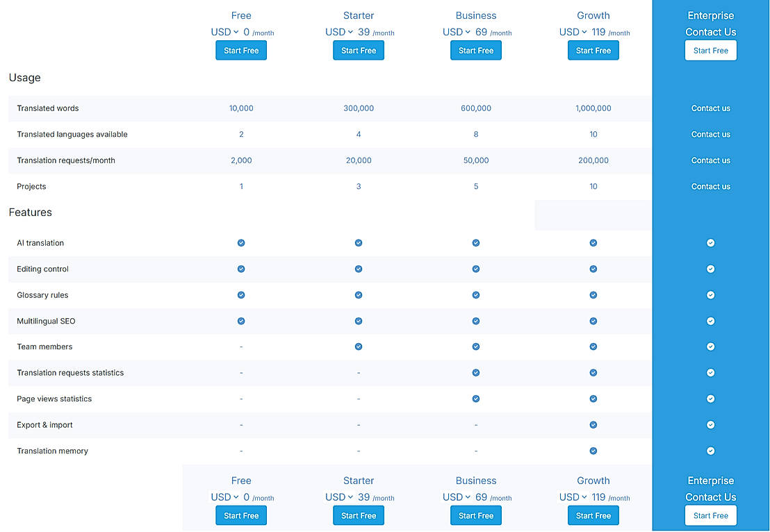Image resolution: width=770 pixels, height=532 pixels.
Task: Click the 10,000 translated words value
Action: [x=241, y=108]
